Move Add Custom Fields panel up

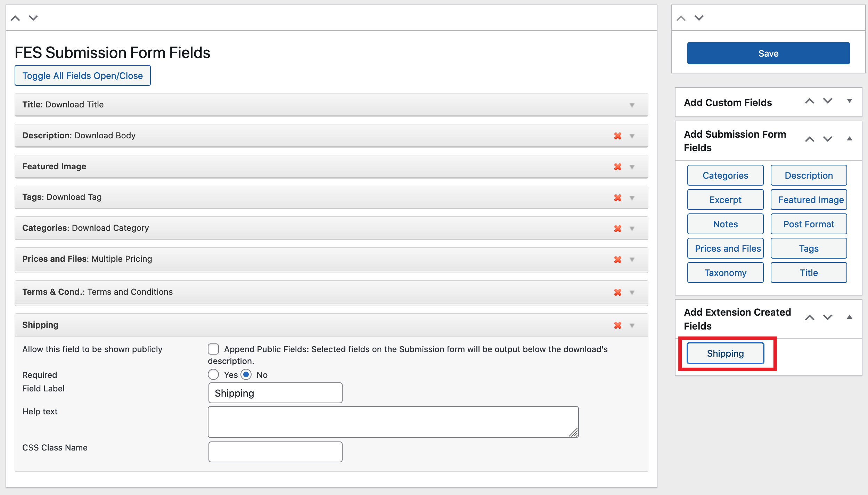coord(809,101)
